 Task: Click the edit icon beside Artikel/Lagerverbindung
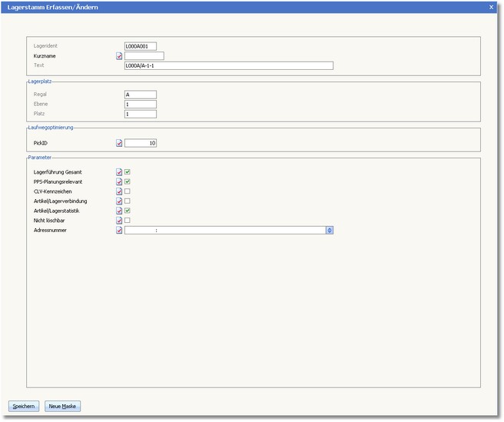[119, 201]
